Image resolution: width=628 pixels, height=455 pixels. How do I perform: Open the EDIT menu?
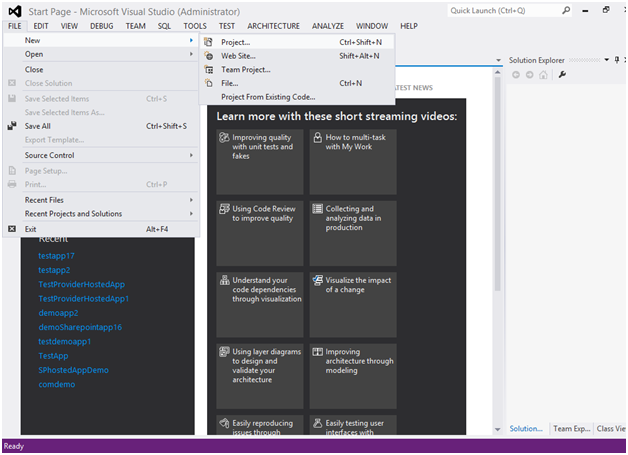[41, 26]
